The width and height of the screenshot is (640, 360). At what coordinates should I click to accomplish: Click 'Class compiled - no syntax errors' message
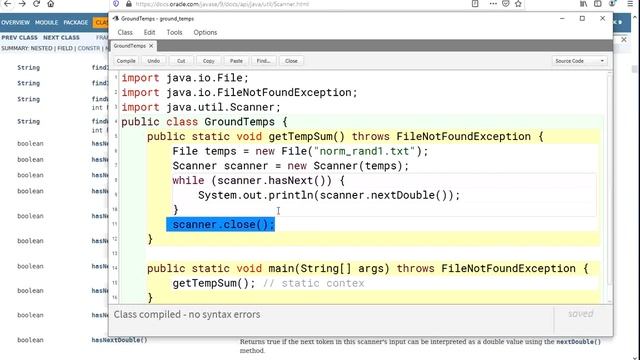[x=187, y=315]
